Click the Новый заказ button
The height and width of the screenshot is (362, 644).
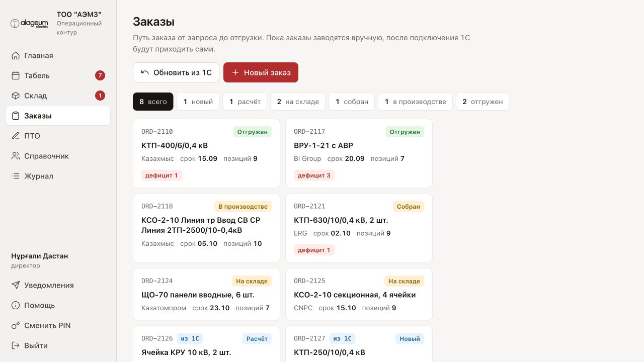[x=261, y=72]
